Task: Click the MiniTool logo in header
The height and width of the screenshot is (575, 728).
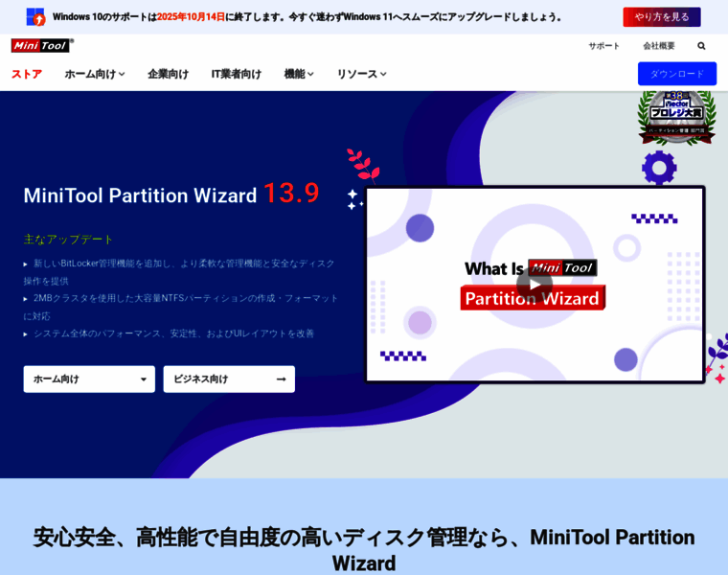Action: (x=42, y=45)
